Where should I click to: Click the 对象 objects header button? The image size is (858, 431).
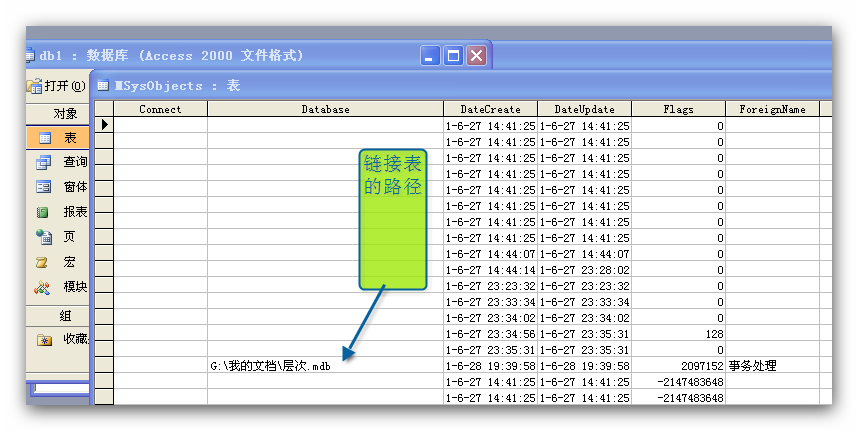pyautogui.click(x=57, y=114)
